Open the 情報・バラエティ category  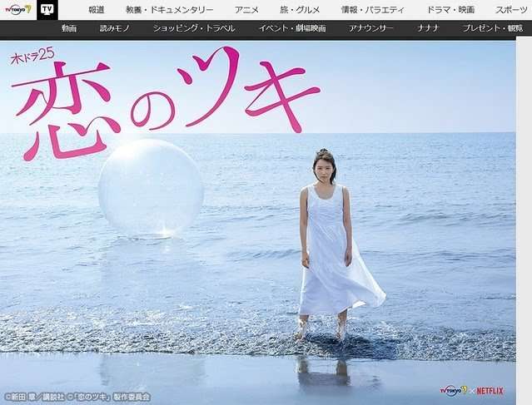click(373, 10)
